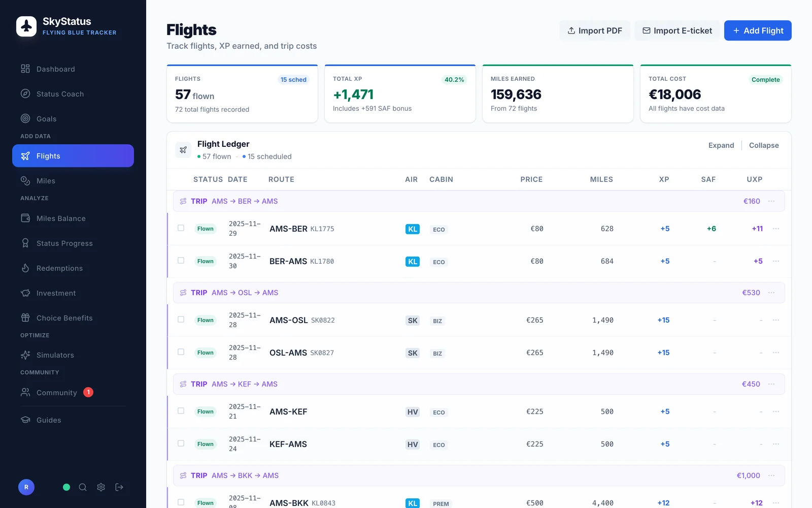Open row menu for AMS-BER KL1775
This screenshot has width=812, height=508.
coord(776,229)
